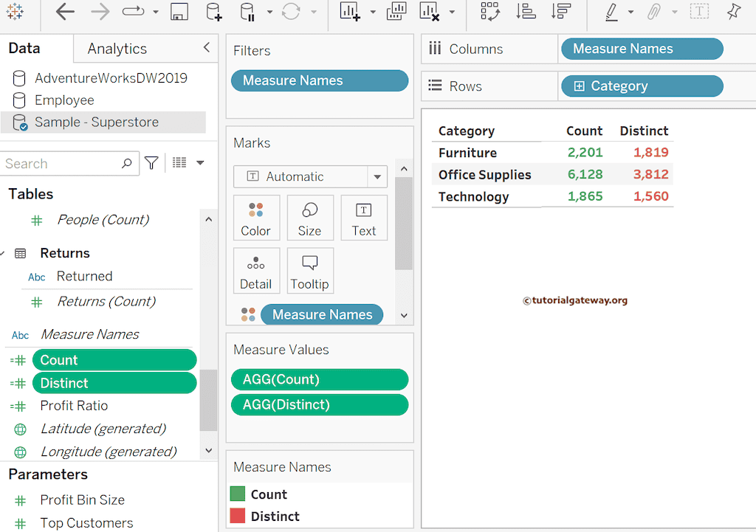Collapse the Data pane with arrow

tap(207, 47)
